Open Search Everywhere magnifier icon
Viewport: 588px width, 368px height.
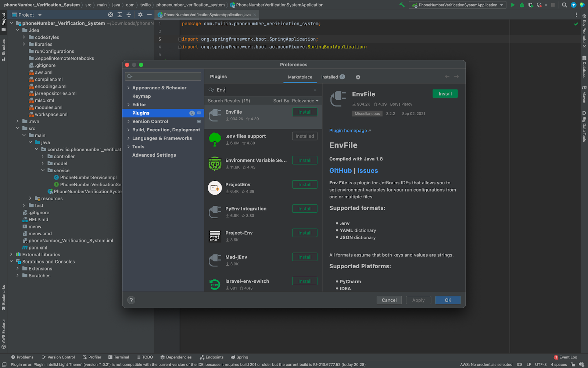564,5
